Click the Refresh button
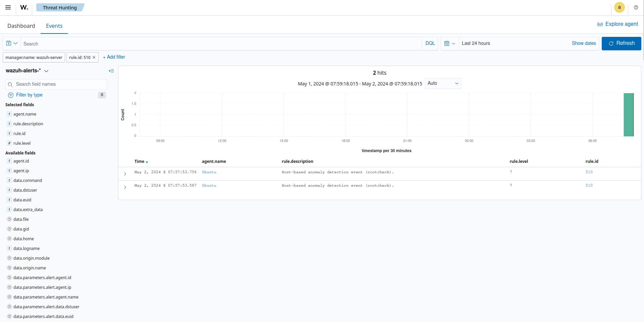 [x=621, y=43]
